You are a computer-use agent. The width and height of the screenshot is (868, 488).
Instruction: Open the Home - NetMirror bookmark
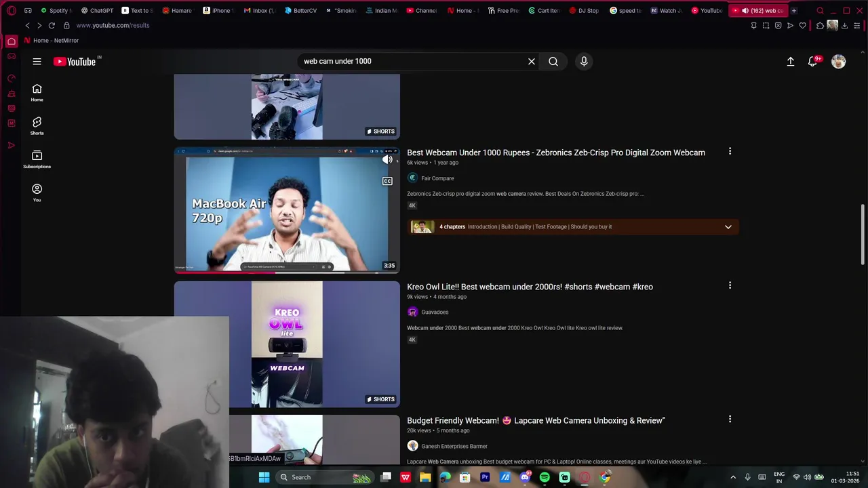coord(52,41)
